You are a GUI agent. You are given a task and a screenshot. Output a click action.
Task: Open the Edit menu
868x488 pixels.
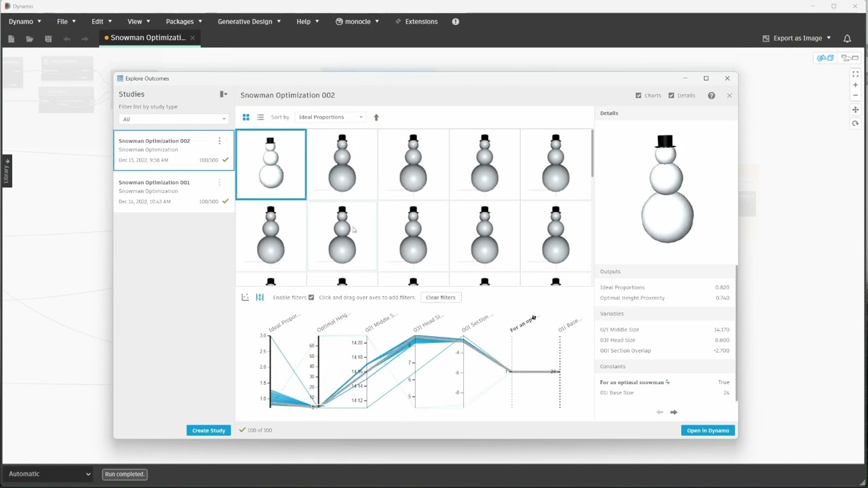pos(102,22)
